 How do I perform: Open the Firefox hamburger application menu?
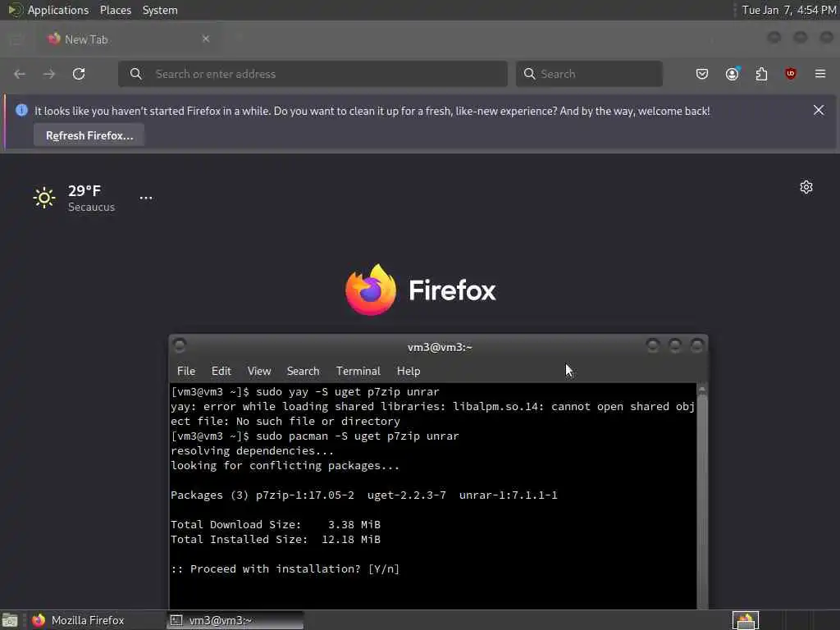[820, 74]
